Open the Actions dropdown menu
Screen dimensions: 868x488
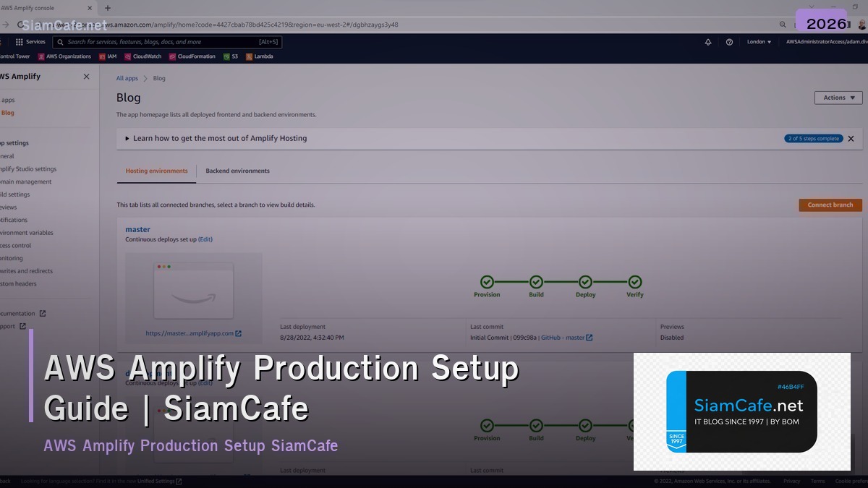coord(838,97)
